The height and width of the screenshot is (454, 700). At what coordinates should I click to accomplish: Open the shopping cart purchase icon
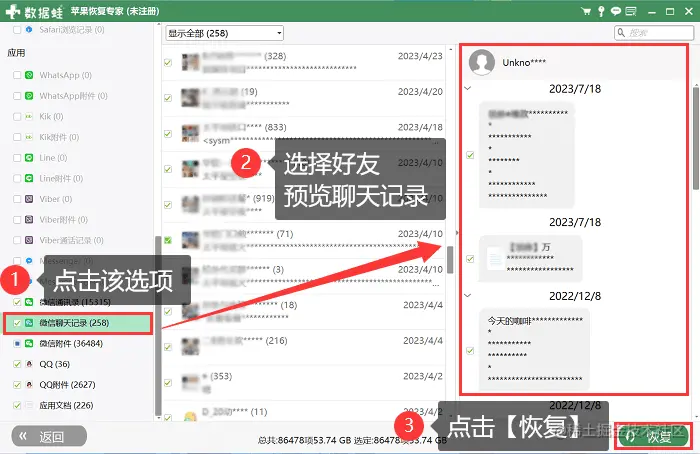pyautogui.click(x=586, y=11)
